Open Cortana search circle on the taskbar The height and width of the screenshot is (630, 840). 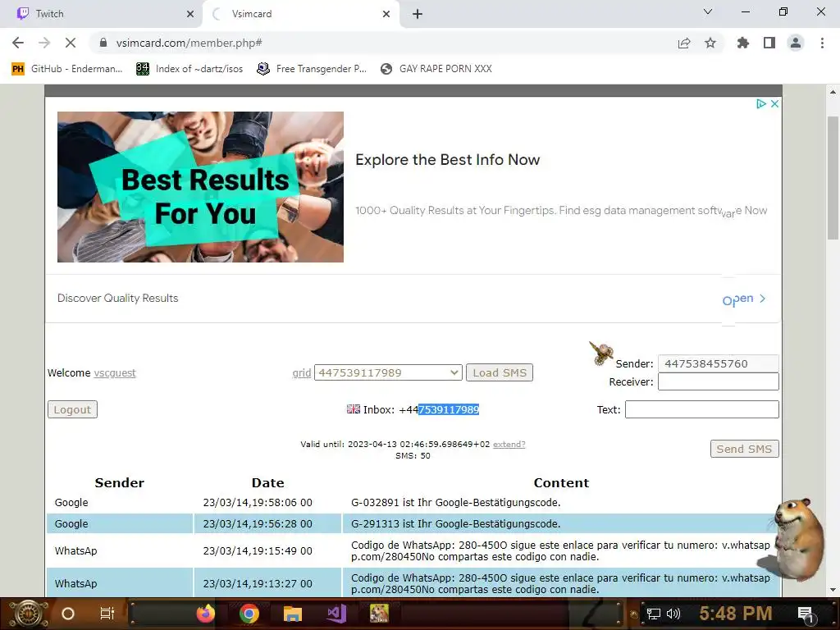(x=67, y=614)
